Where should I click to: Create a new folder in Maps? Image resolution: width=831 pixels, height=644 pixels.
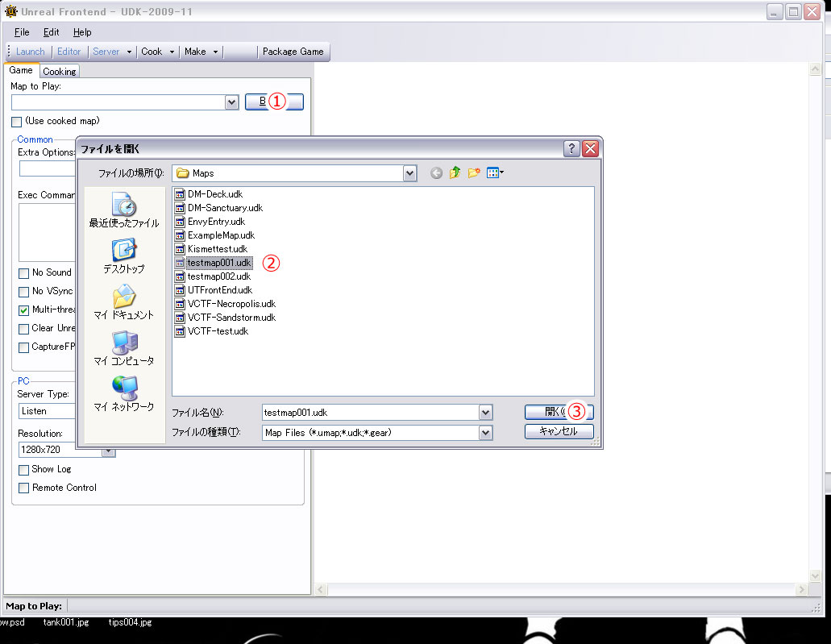[x=474, y=172]
